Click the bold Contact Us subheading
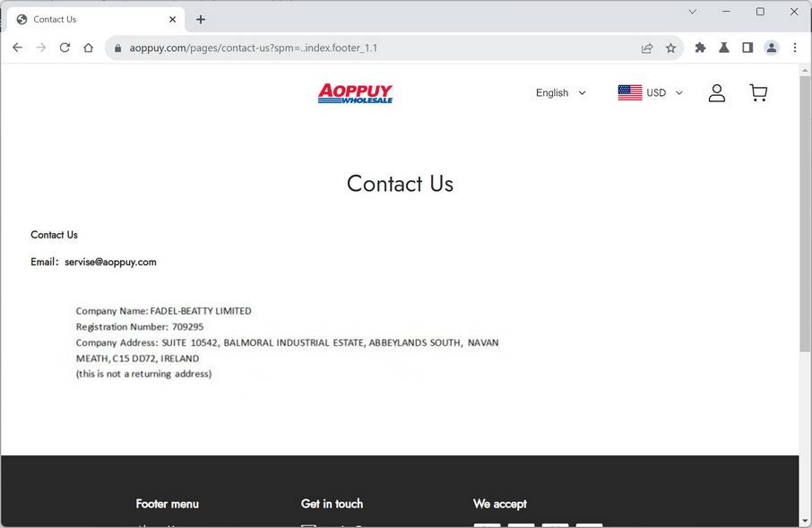The width and height of the screenshot is (812, 528). click(54, 235)
